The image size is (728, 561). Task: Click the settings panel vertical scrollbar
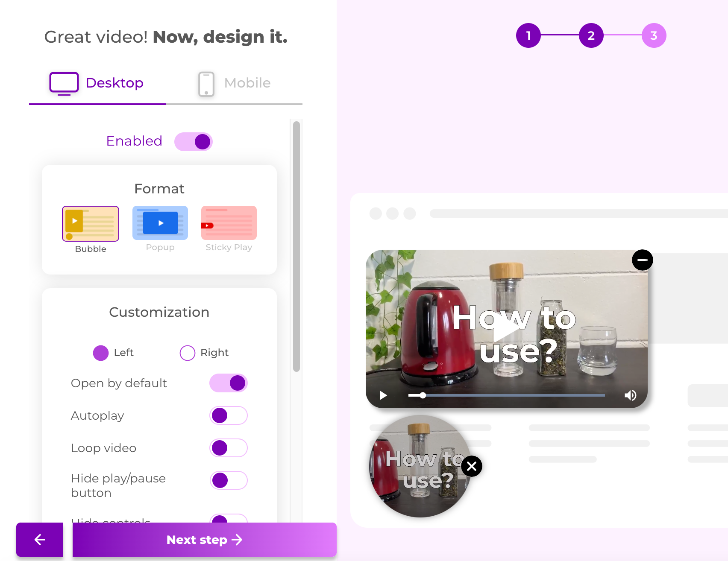(x=296, y=246)
